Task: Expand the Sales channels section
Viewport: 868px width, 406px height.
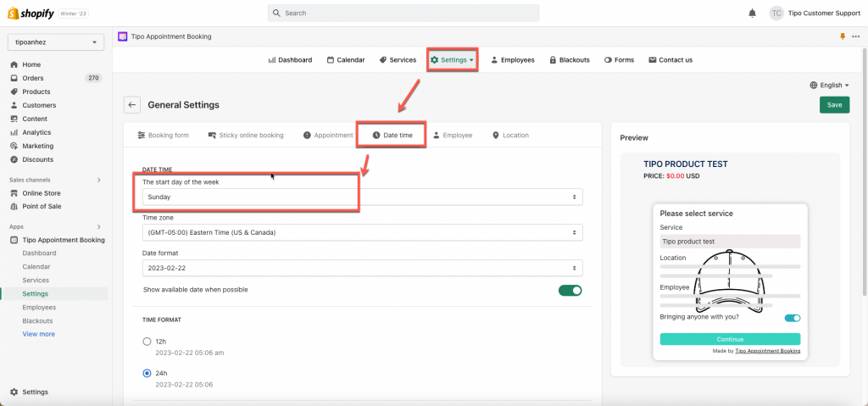Action: (99, 180)
